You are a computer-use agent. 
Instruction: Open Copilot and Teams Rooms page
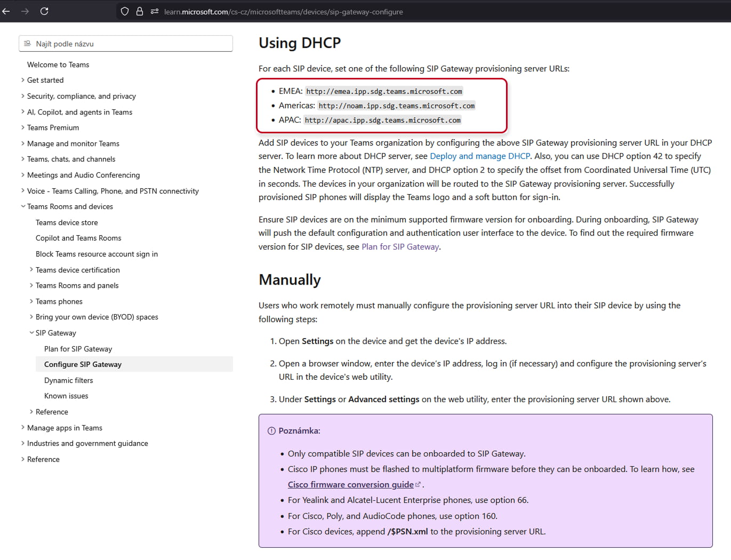click(x=78, y=238)
